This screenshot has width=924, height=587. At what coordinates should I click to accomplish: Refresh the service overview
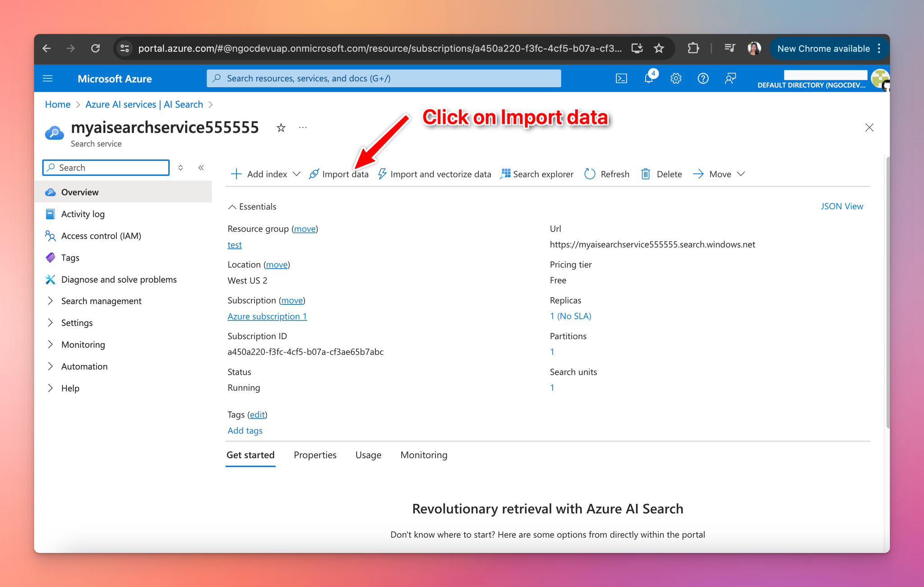point(607,174)
